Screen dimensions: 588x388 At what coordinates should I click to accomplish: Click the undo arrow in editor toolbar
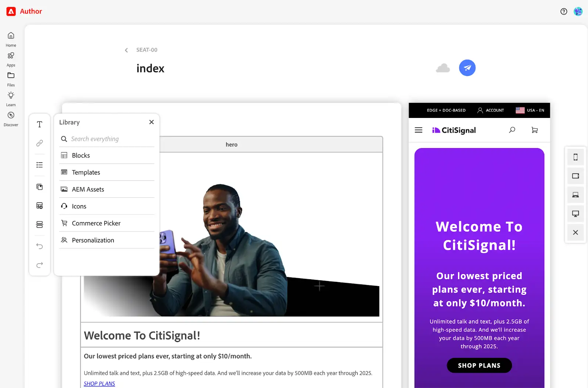point(40,246)
